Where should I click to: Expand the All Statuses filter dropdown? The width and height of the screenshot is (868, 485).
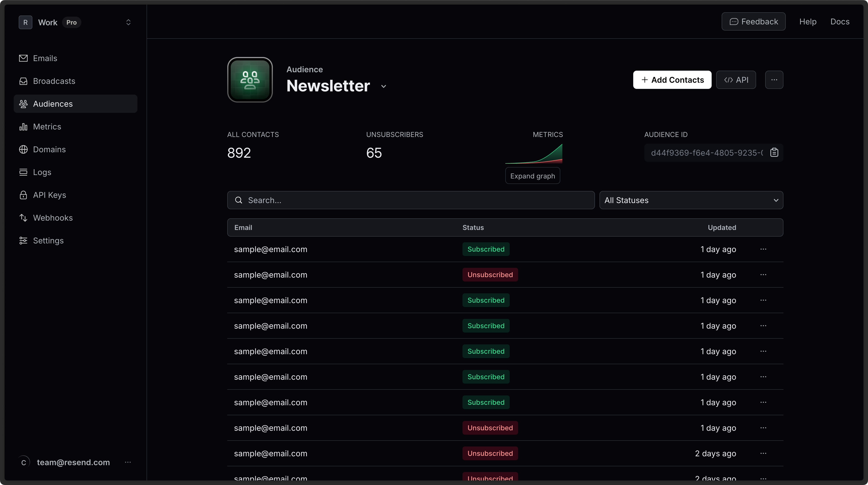pyautogui.click(x=691, y=200)
